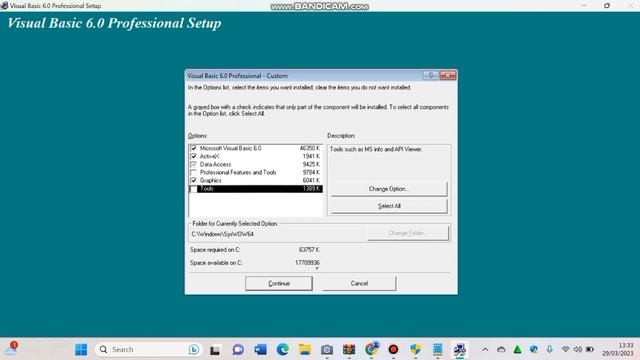Open WinRAR from the taskbar

(x=349, y=350)
